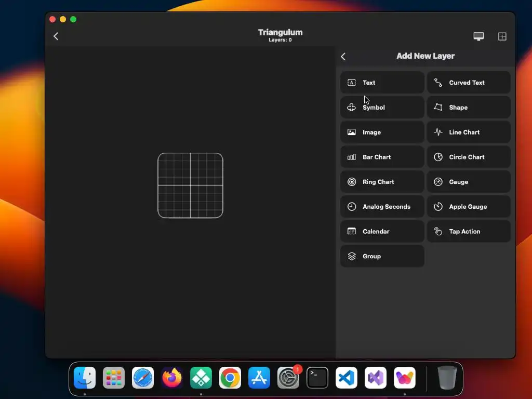The image size is (532, 399).
Task: Choose the Symbol layer type
Action: click(382, 107)
